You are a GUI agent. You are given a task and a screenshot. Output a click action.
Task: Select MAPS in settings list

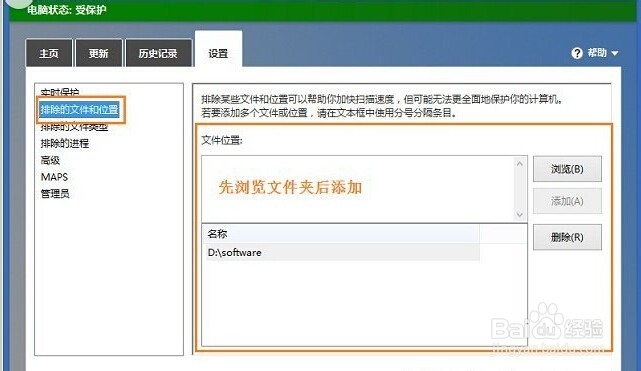[x=54, y=177]
